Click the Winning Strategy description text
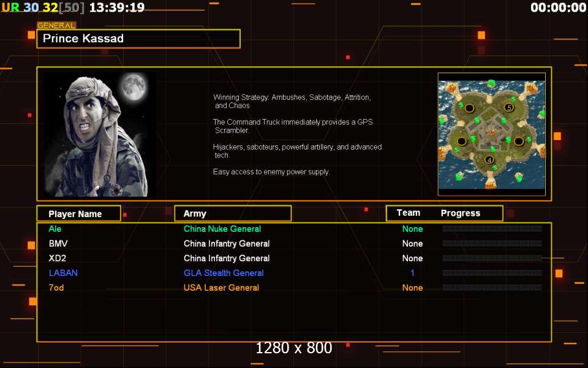Image resolution: width=588 pixels, height=368 pixels. click(x=292, y=101)
